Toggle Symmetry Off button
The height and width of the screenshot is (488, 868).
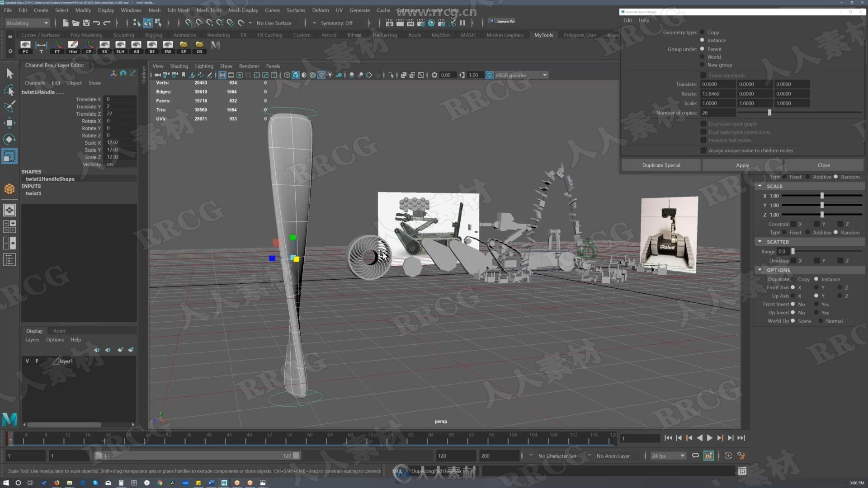[x=337, y=22]
